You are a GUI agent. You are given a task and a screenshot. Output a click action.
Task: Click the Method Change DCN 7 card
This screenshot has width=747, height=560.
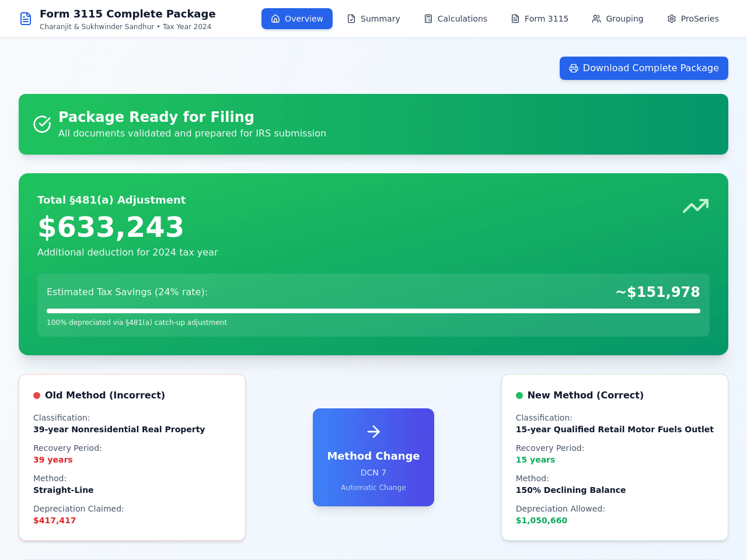click(373, 457)
